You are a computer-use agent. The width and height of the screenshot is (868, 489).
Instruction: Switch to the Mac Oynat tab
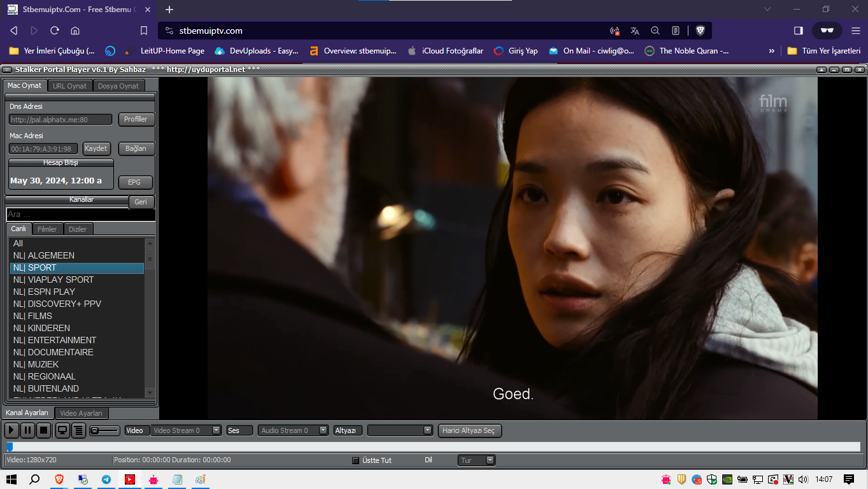25,85
